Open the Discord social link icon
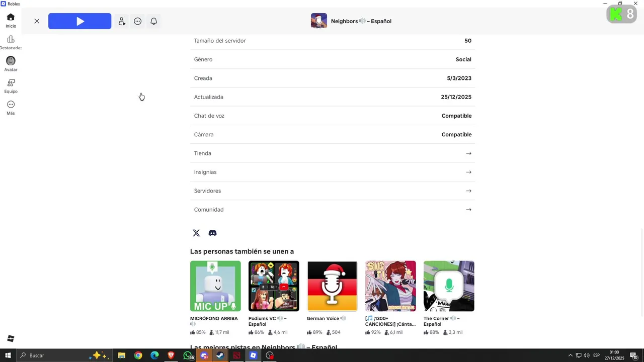Image resolution: width=644 pixels, height=362 pixels. click(x=212, y=233)
